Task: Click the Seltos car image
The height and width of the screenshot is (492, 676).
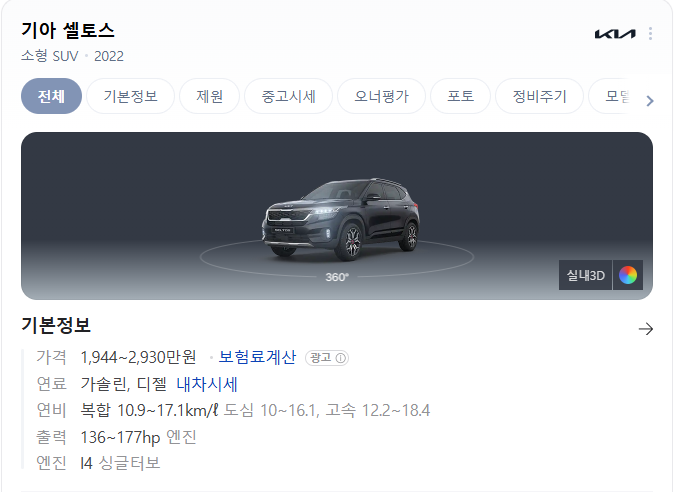Action: pos(340,219)
